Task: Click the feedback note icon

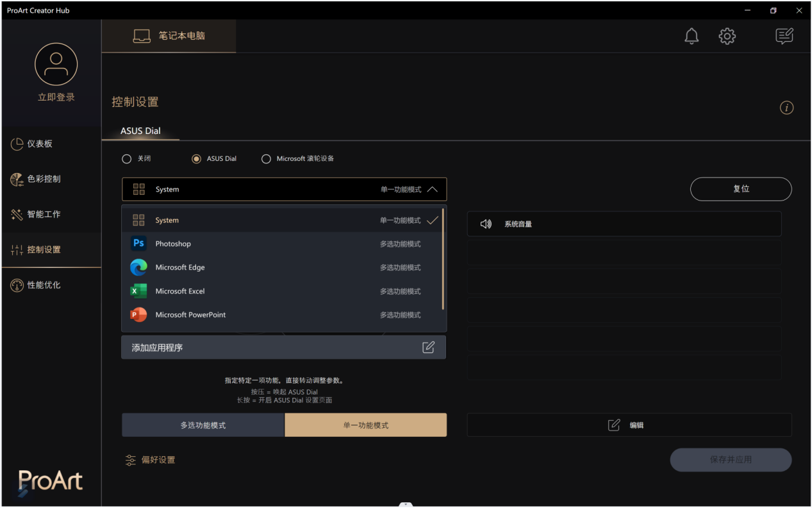Action: [x=784, y=37]
